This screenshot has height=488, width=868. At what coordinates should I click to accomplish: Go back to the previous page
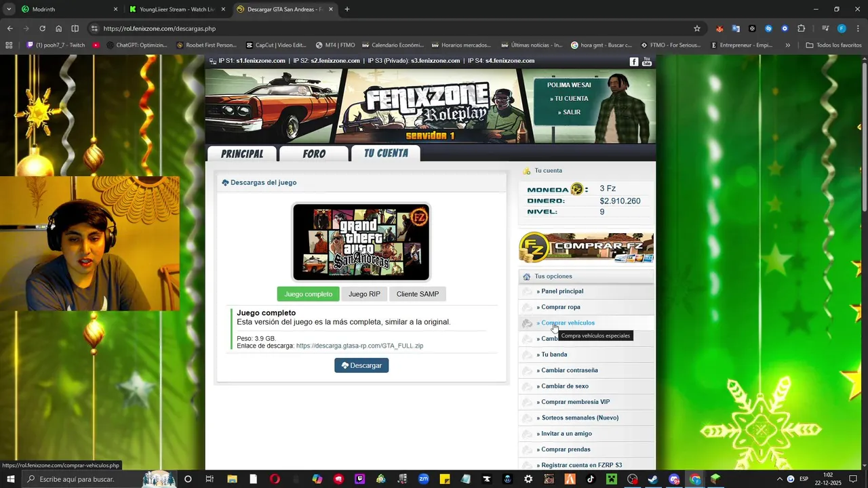coord(9,28)
